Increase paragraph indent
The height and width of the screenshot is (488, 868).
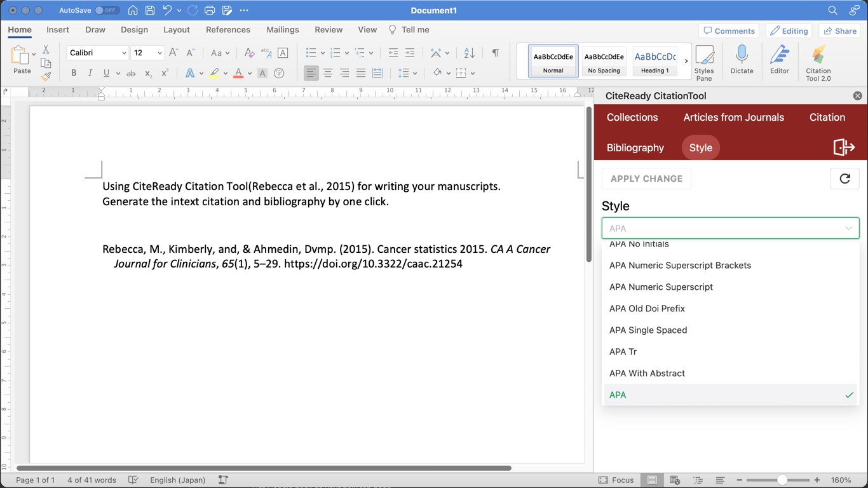pos(410,53)
